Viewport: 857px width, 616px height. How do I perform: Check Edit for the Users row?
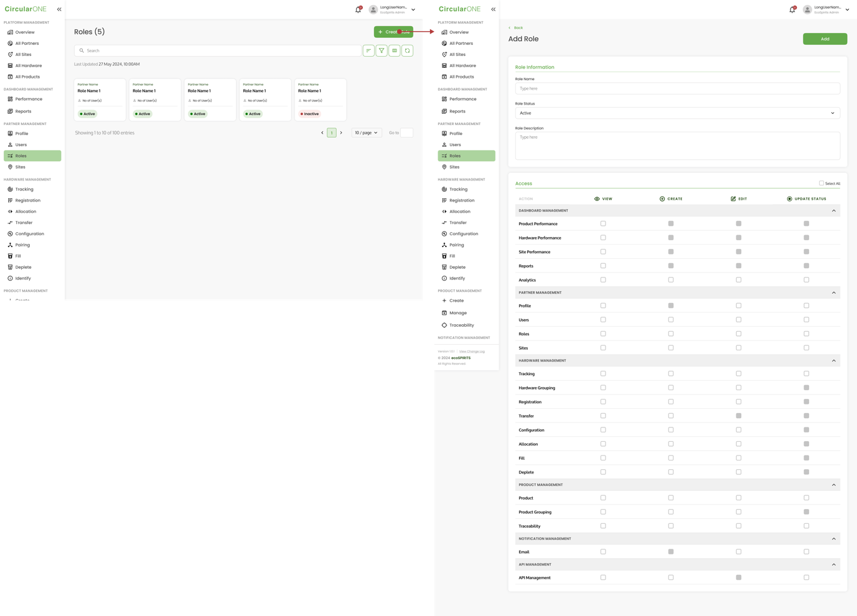[739, 320]
